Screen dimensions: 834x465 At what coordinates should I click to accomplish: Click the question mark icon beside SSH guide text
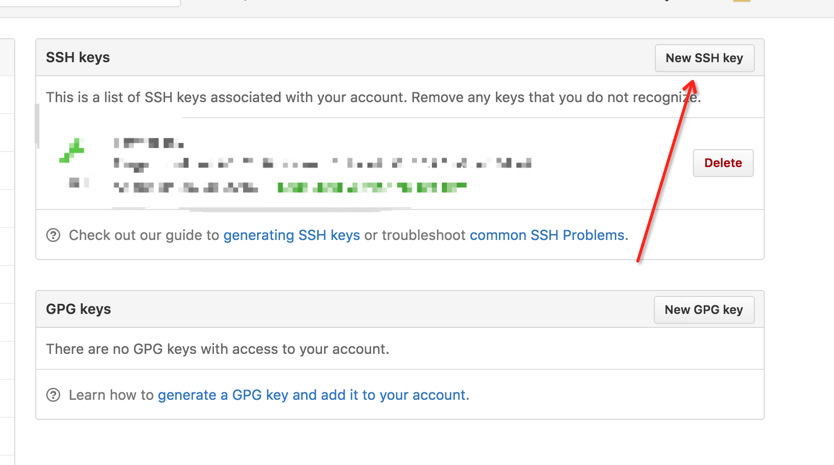[53, 235]
